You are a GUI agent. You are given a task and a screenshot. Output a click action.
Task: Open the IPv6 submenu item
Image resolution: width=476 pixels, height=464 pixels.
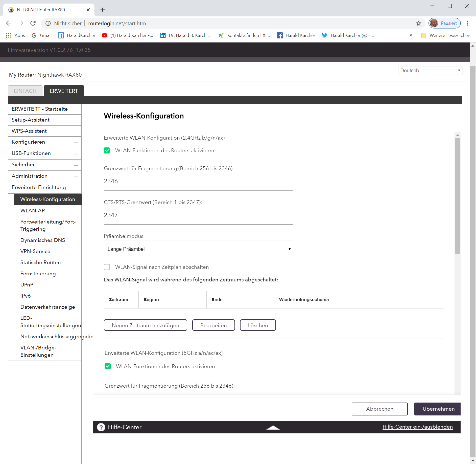[x=26, y=296]
